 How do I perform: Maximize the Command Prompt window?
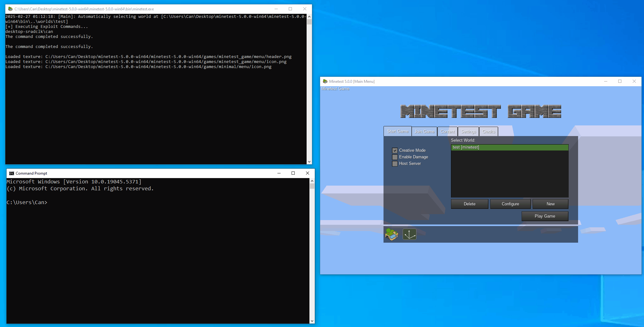click(x=293, y=173)
